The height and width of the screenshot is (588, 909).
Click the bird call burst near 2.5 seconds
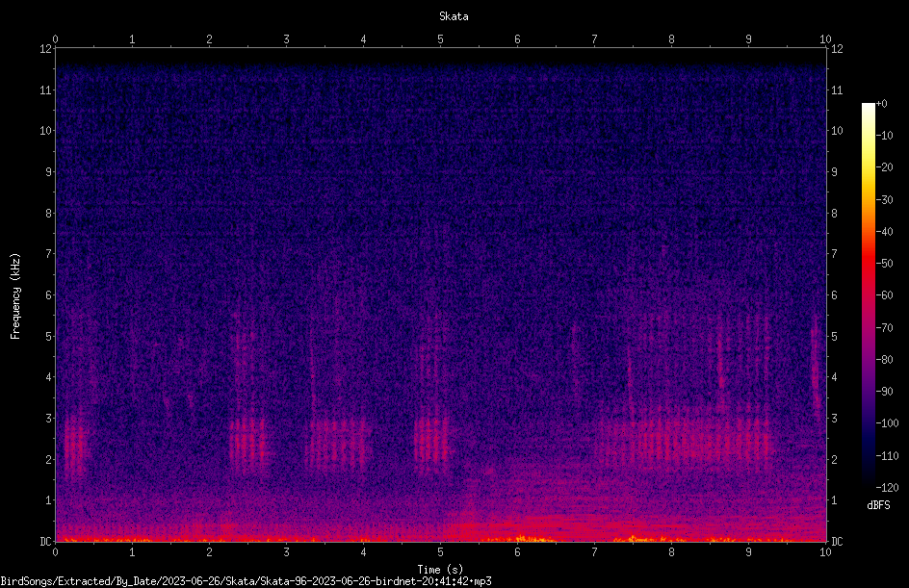coord(247,444)
